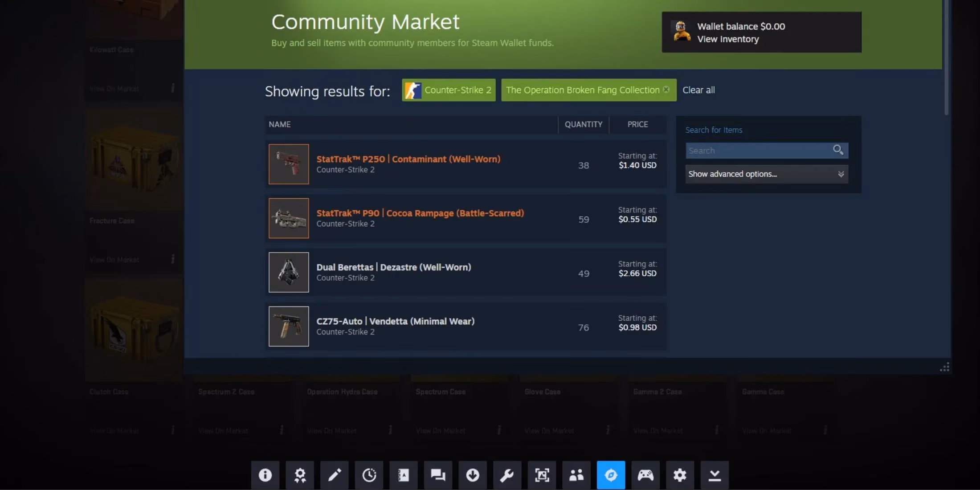The image size is (980, 490).
Task: Click The Operation Broken Fang Collection tag
Action: click(x=588, y=90)
